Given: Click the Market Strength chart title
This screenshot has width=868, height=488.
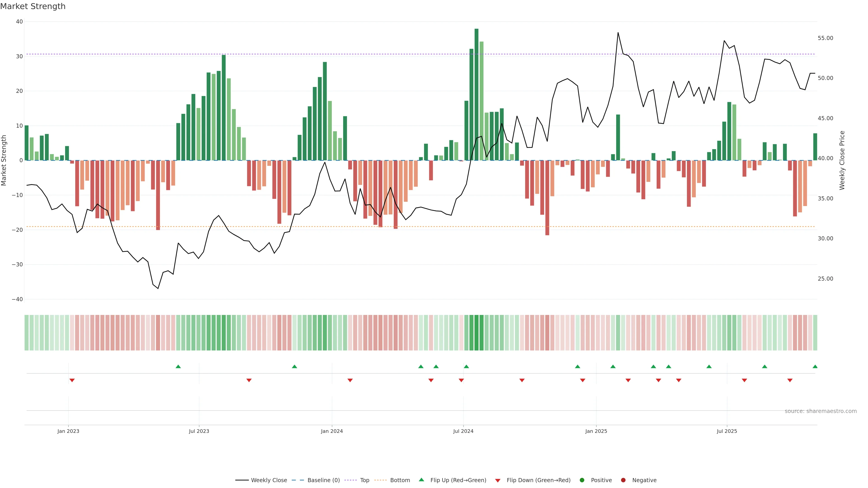Looking at the screenshot, I should click(x=33, y=6).
